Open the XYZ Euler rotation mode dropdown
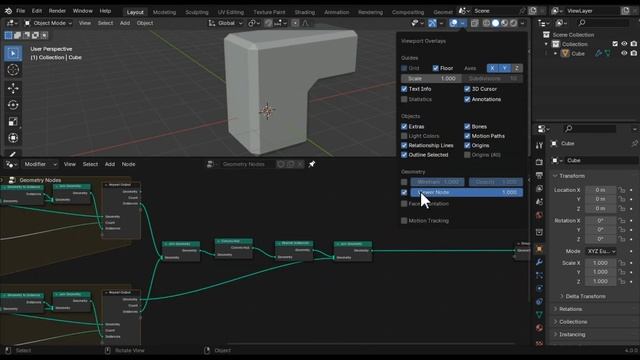This screenshot has width=640, height=360. [601, 251]
